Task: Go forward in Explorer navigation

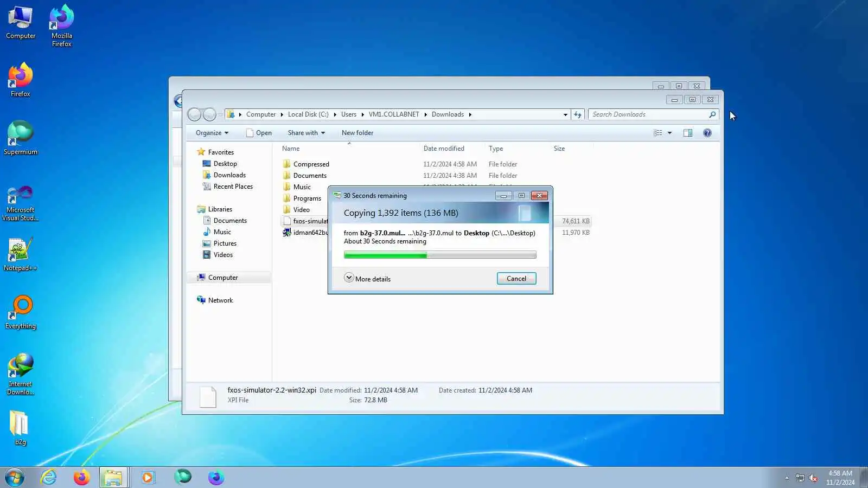Action: [x=209, y=114]
